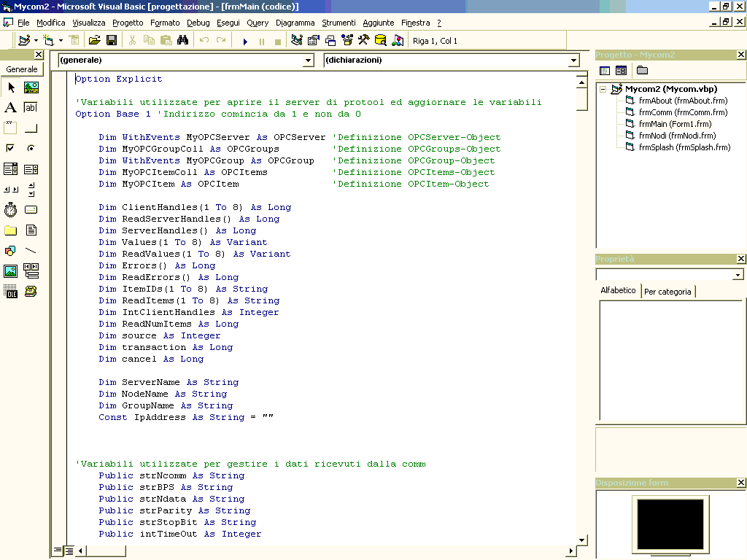747x560 pixels.
Task: Switch to the Per categoria tab
Action: pos(668,291)
